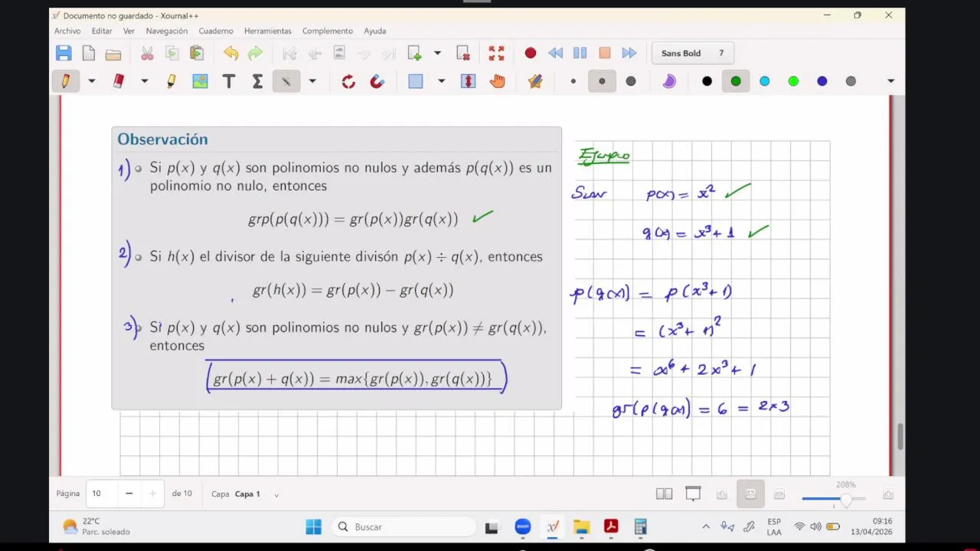Select the Vertical Space tool
Viewport: 980px width, 551px height.
pyautogui.click(x=468, y=81)
